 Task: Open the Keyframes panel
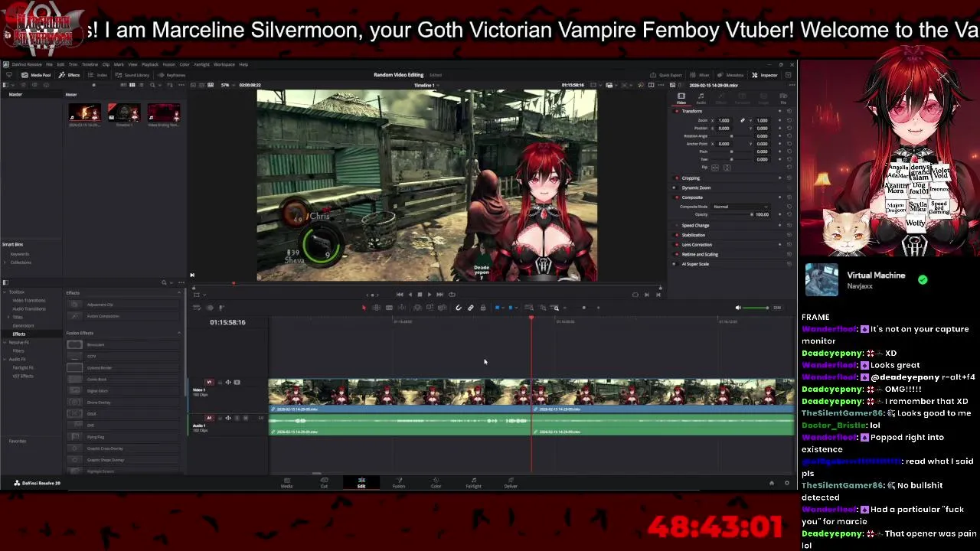click(x=172, y=75)
